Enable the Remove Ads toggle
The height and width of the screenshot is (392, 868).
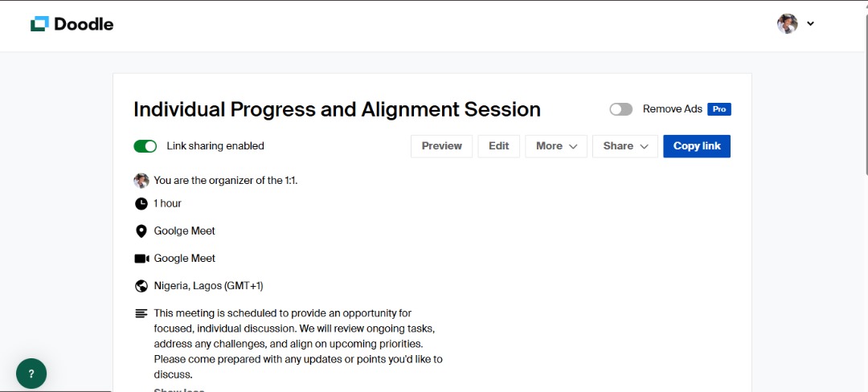pos(620,109)
